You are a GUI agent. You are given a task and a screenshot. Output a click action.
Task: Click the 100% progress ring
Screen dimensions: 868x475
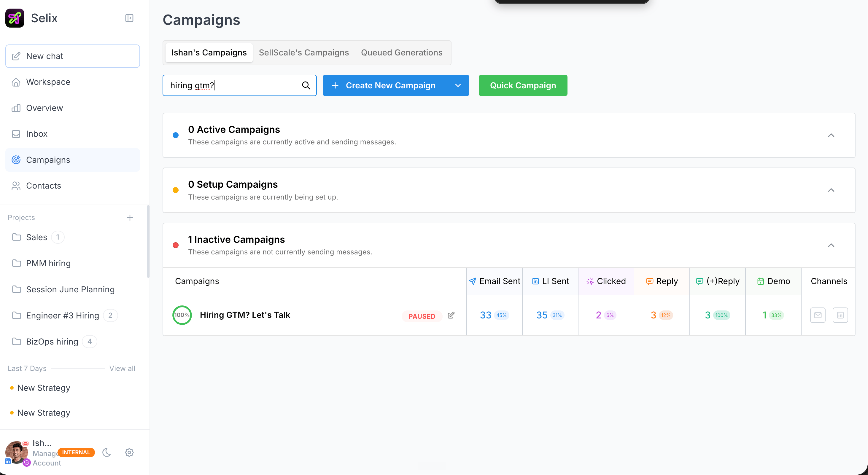[x=182, y=315]
